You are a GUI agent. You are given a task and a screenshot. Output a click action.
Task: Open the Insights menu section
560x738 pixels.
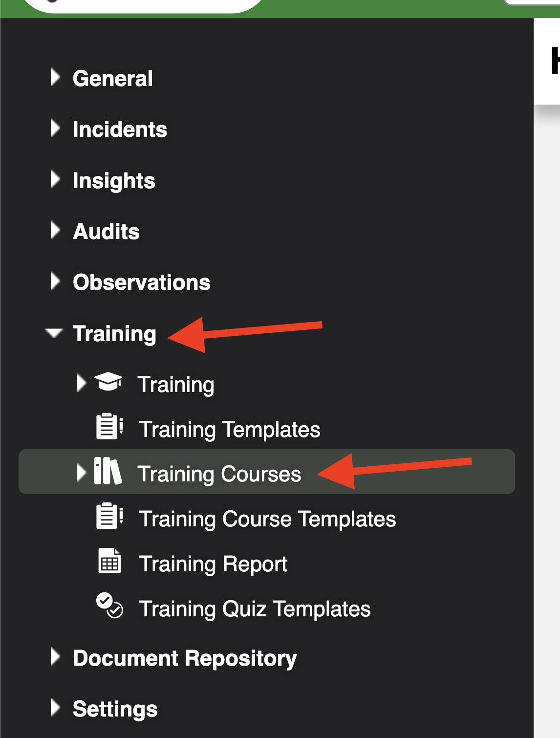pos(114,181)
